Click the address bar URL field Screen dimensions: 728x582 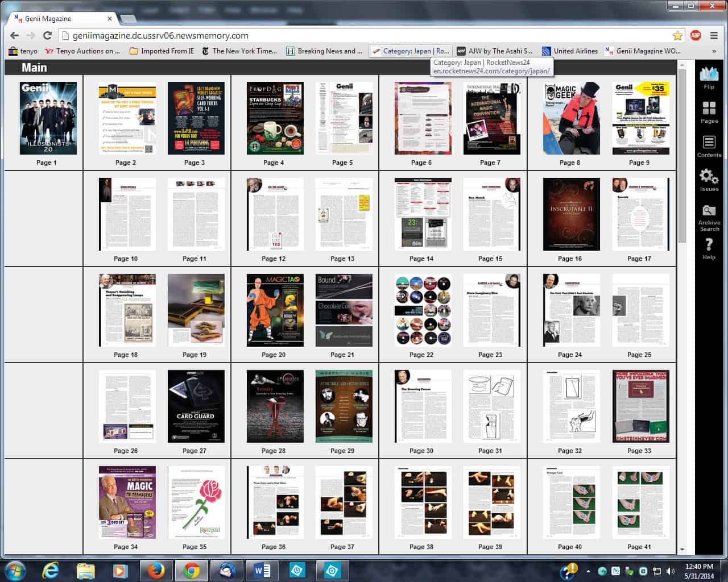click(364, 35)
